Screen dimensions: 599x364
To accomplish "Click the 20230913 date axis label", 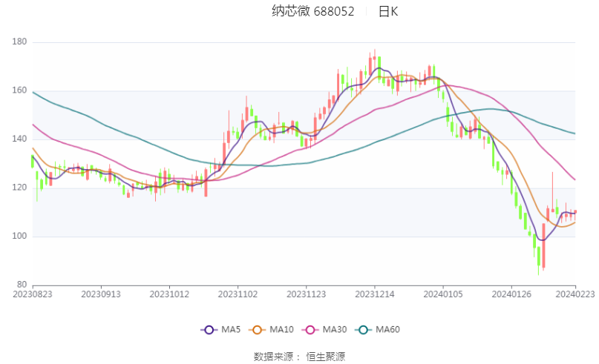I will pyautogui.click(x=101, y=294).
